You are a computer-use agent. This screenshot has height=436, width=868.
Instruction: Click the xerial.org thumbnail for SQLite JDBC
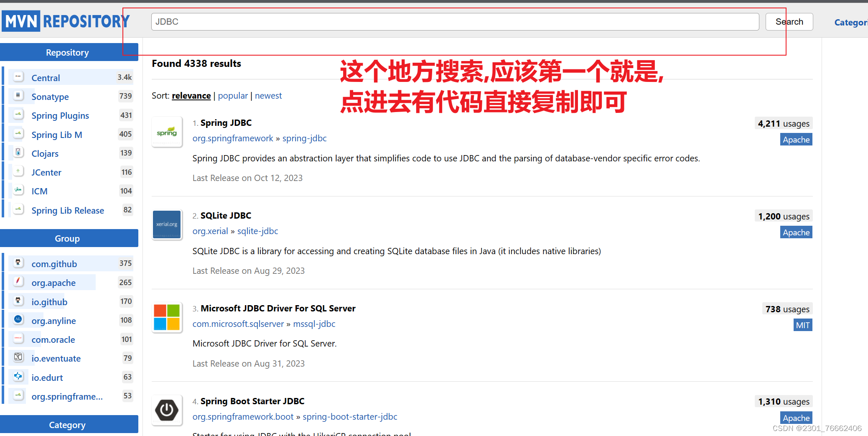coord(167,224)
